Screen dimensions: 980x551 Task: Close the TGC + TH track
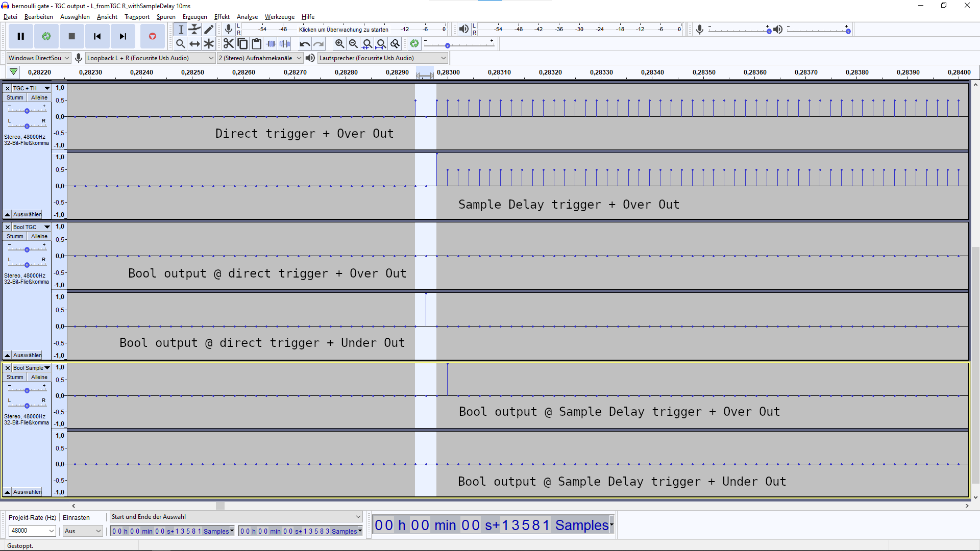(x=8, y=88)
